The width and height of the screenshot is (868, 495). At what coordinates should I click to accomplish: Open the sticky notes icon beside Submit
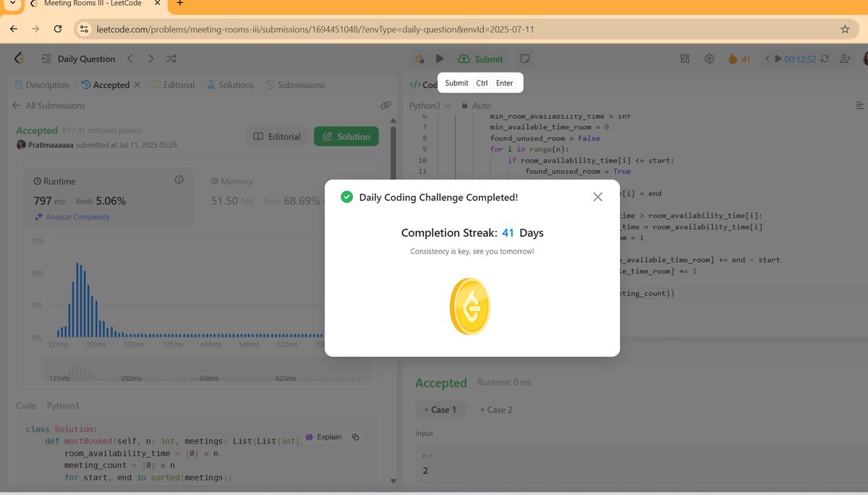click(524, 59)
